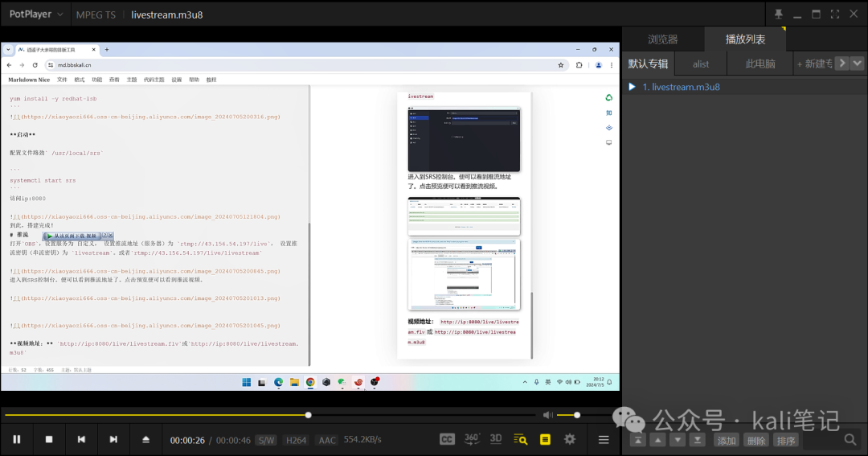Reload the page in video browser
The width and height of the screenshot is (868, 456).
[x=35, y=65]
